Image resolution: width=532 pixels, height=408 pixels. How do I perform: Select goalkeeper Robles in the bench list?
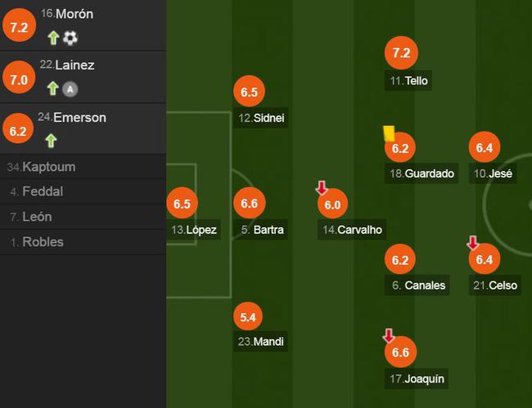(83, 242)
